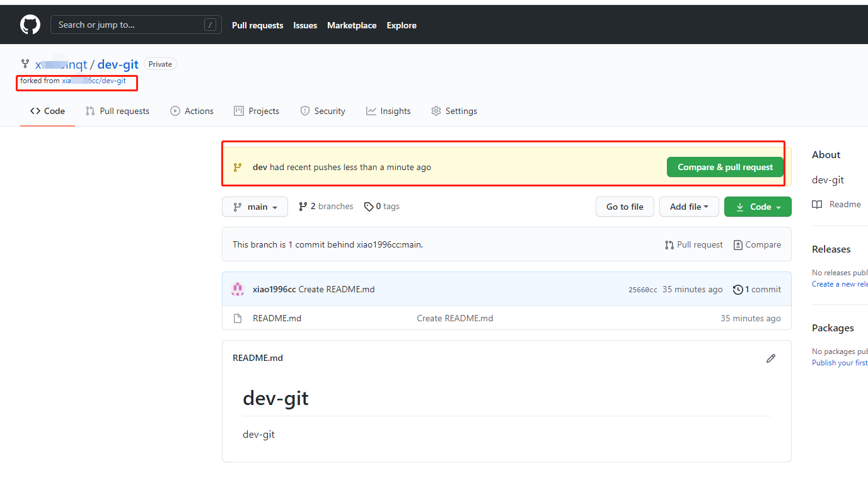Click the commit author's avatar thumbnail
The image size is (868, 480).
point(238,289)
